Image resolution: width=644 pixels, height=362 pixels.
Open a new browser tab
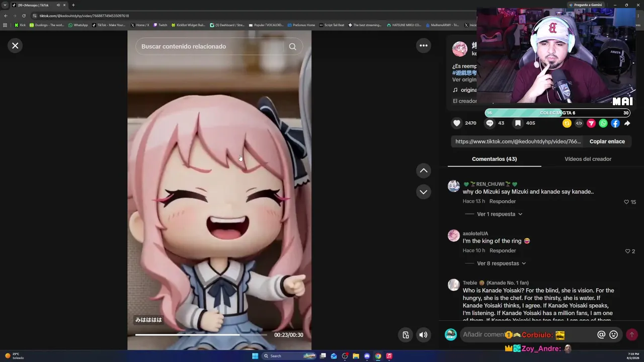[73, 5]
